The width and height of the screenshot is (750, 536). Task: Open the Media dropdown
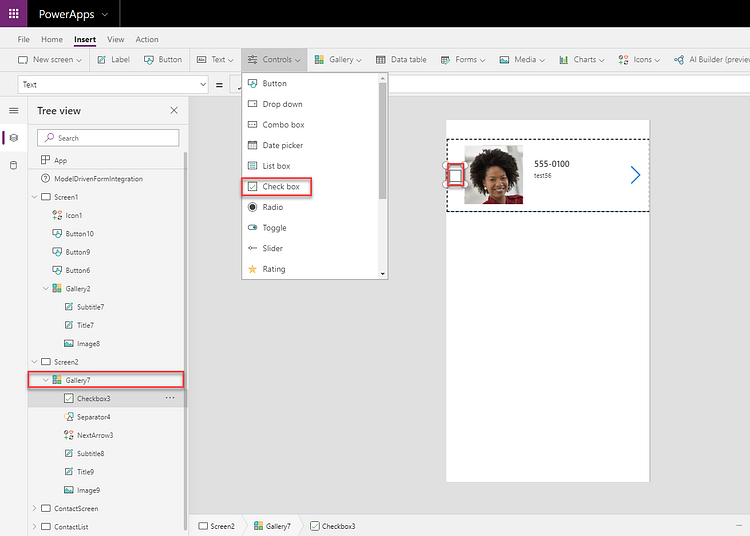pos(522,60)
